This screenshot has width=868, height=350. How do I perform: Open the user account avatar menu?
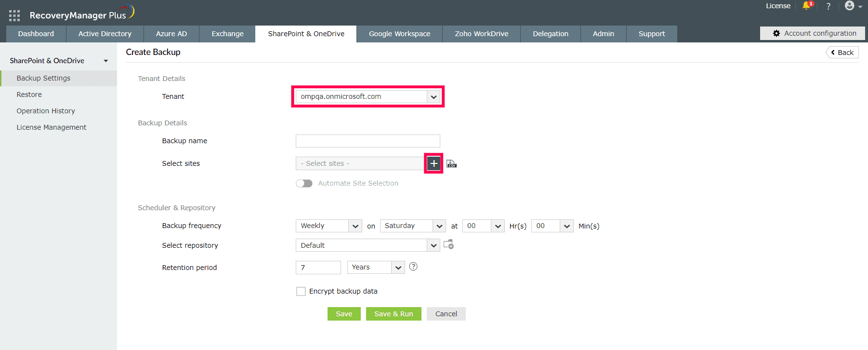pos(850,6)
